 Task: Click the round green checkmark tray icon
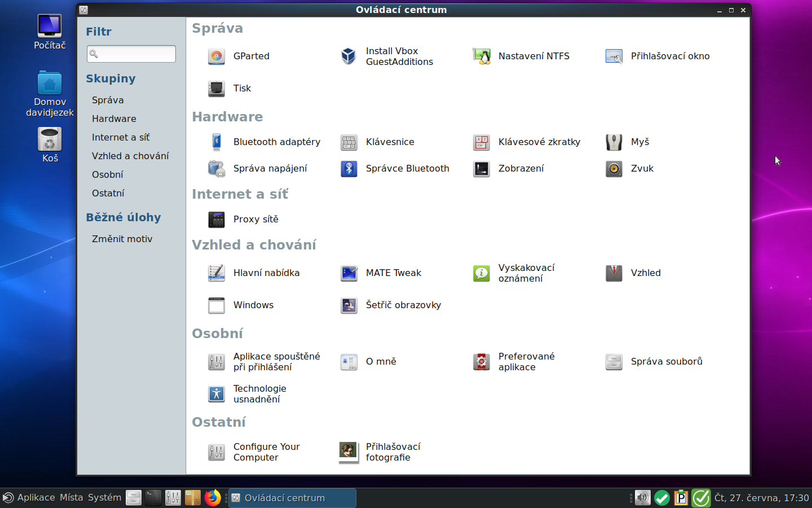click(662, 498)
